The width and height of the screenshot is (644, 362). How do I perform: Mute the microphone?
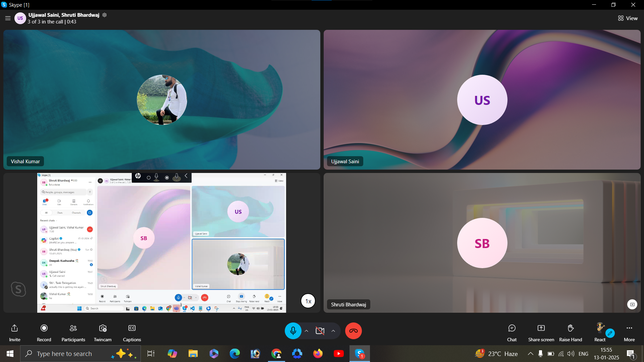coord(293,331)
